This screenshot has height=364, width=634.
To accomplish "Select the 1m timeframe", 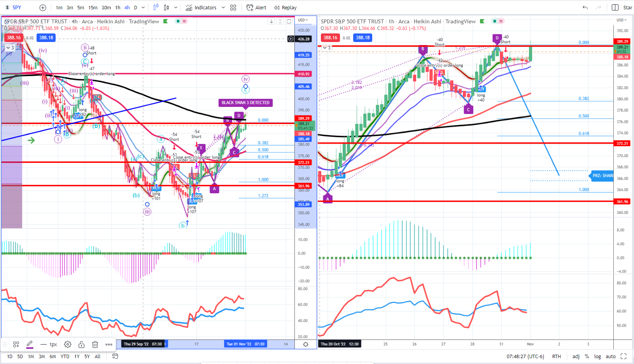I will [59, 7].
